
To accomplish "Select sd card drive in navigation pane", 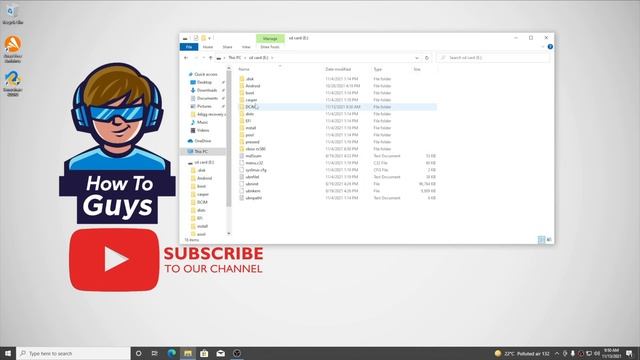I will (204, 162).
